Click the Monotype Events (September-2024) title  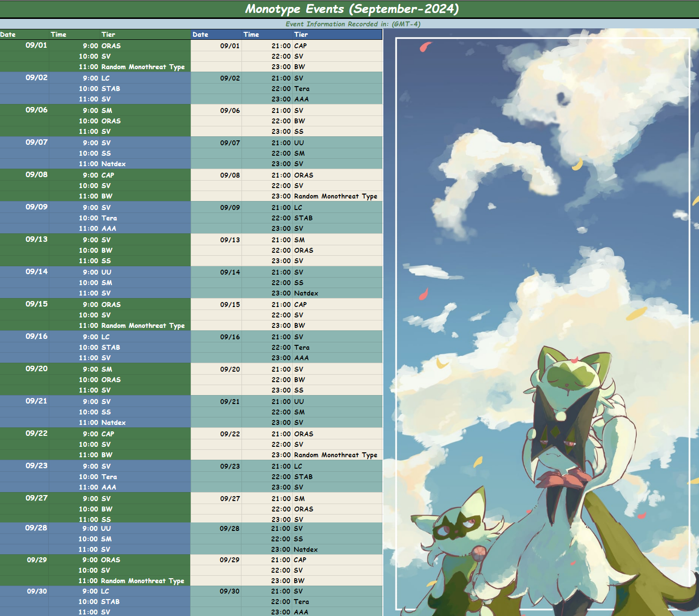(x=351, y=9)
